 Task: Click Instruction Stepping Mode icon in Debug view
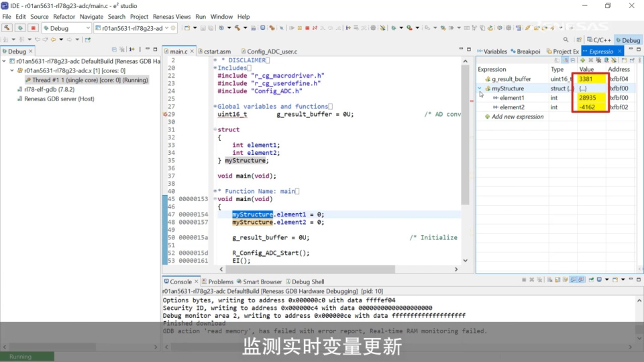132,49
